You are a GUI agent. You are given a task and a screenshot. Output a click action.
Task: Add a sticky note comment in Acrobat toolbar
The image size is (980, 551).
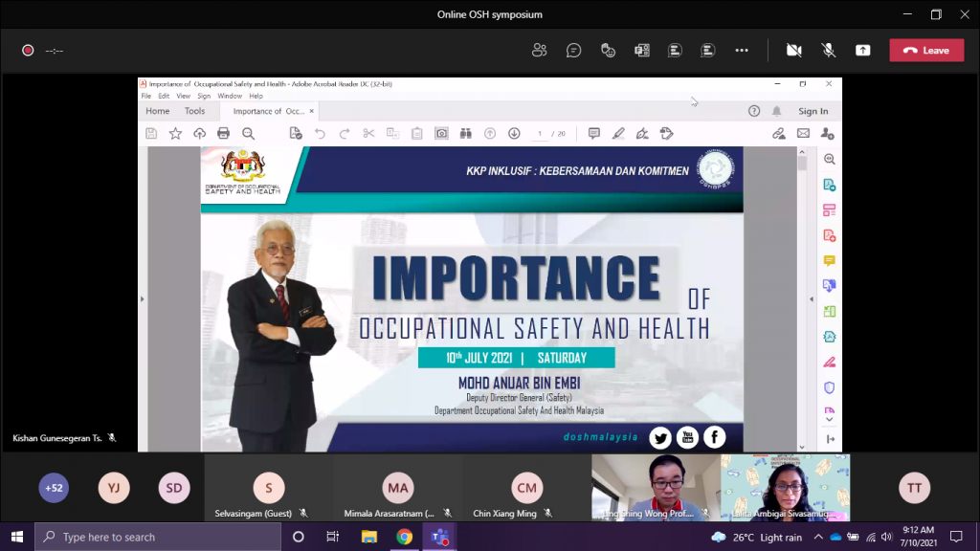(x=593, y=133)
